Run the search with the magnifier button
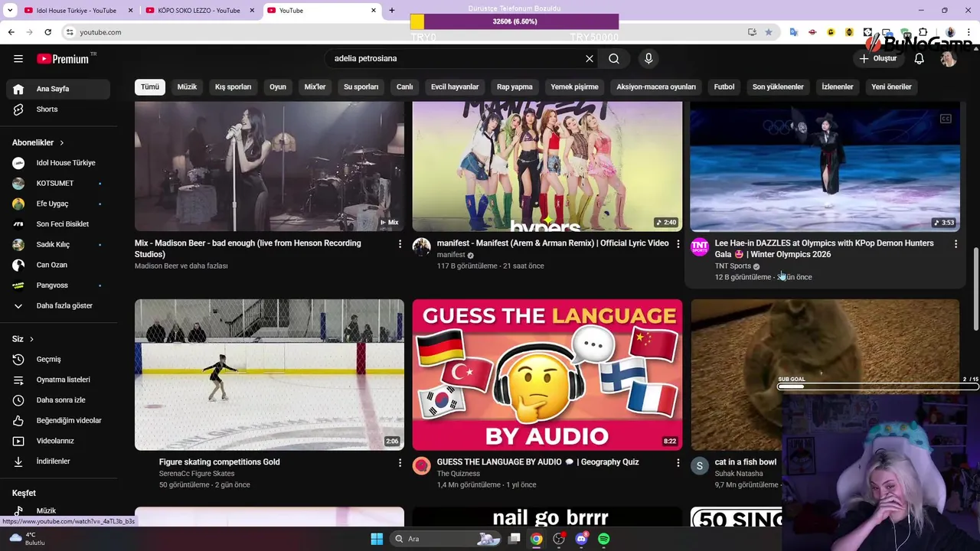 coord(614,58)
